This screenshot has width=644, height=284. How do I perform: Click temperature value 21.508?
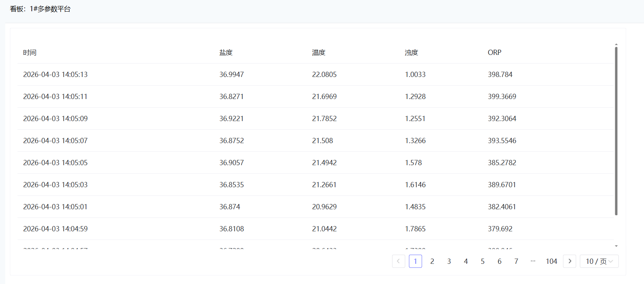(x=322, y=141)
